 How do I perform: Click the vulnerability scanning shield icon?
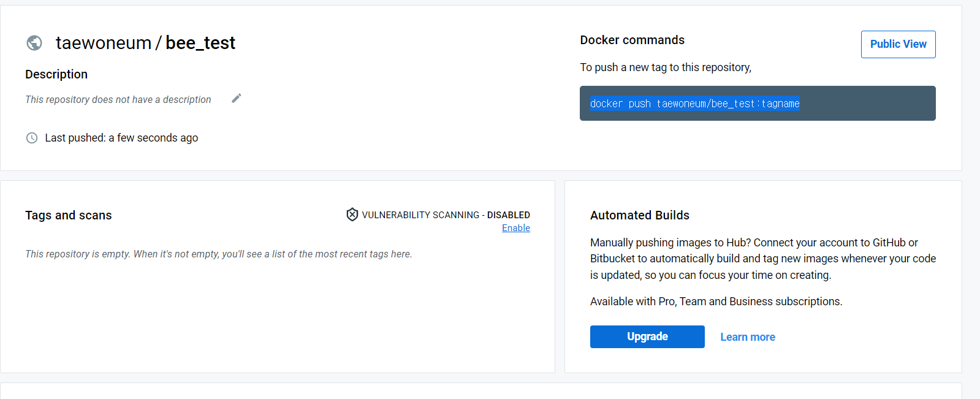tap(352, 215)
